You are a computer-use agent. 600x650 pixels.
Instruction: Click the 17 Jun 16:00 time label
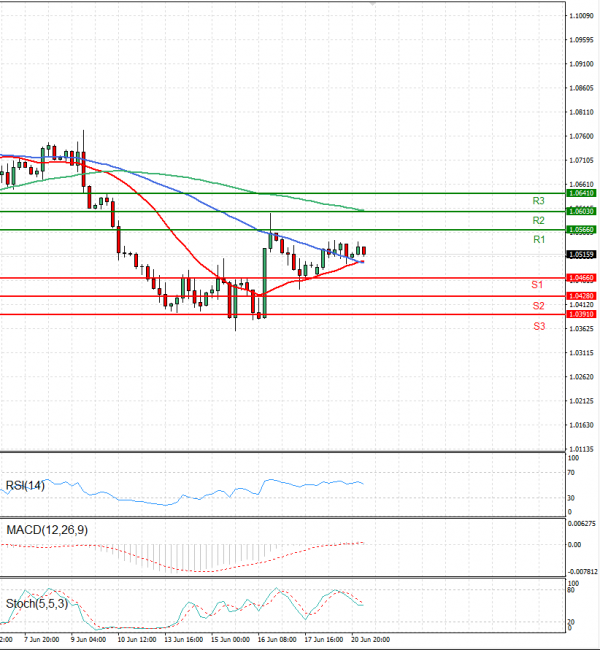(324, 640)
